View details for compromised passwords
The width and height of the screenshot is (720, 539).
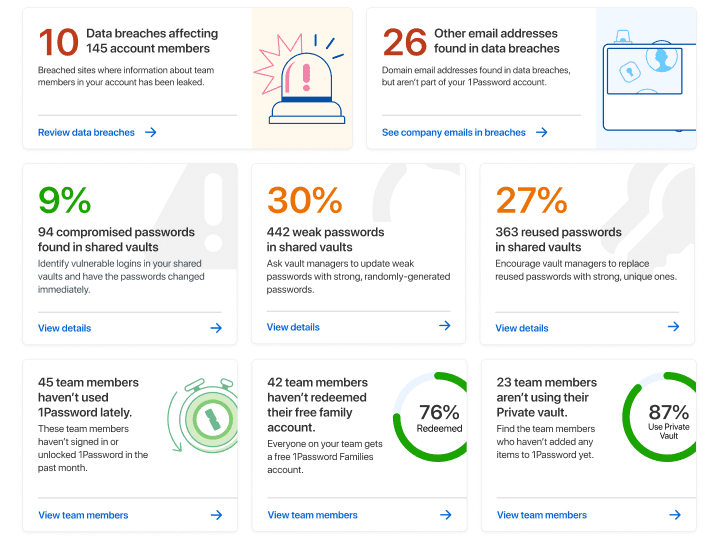(64, 328)
